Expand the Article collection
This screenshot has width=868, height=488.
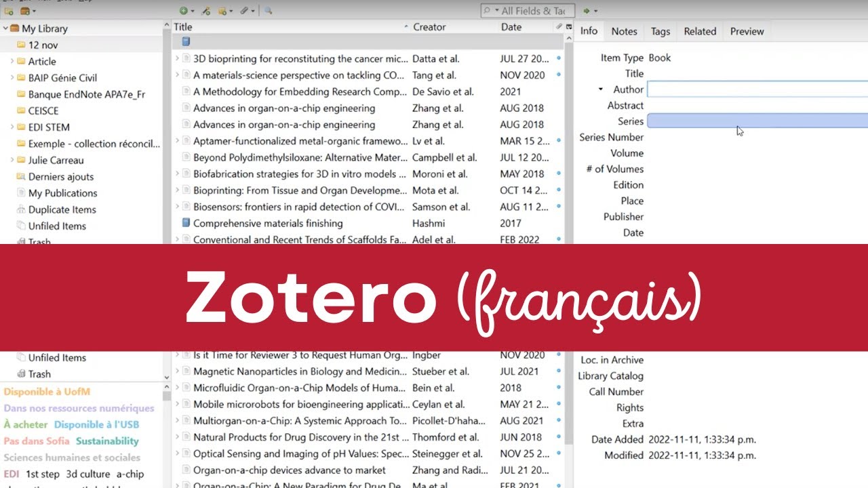pyautogui.click(x=12, y=61)
